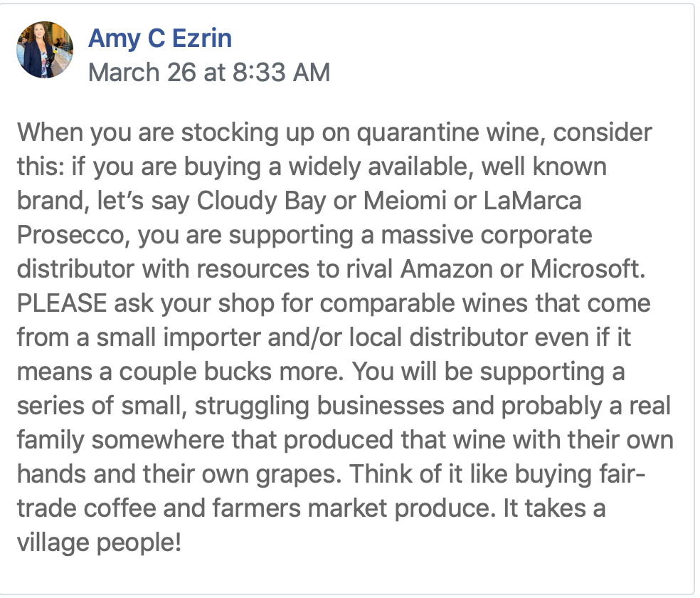Screen dimensions: 700x598
Task: Open the March 26 at 8:33 AM timestamp
Action: [209, 73]
